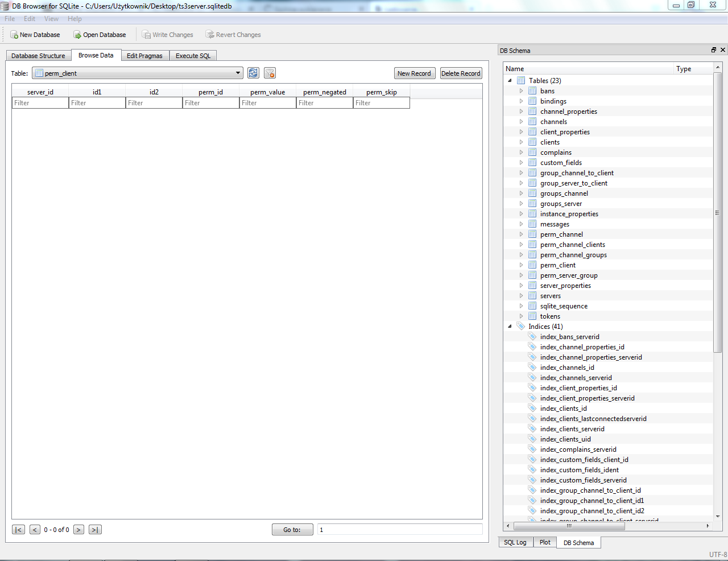Click the perm_negated column header
The height and width of the screenshot is (561, 728).
(x=325, y=92)
